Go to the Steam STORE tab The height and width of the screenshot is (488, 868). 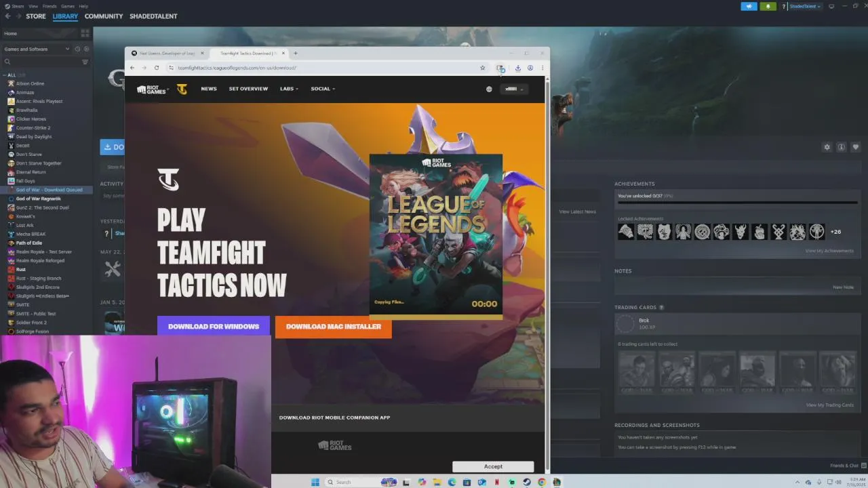[x=36, y=16]
